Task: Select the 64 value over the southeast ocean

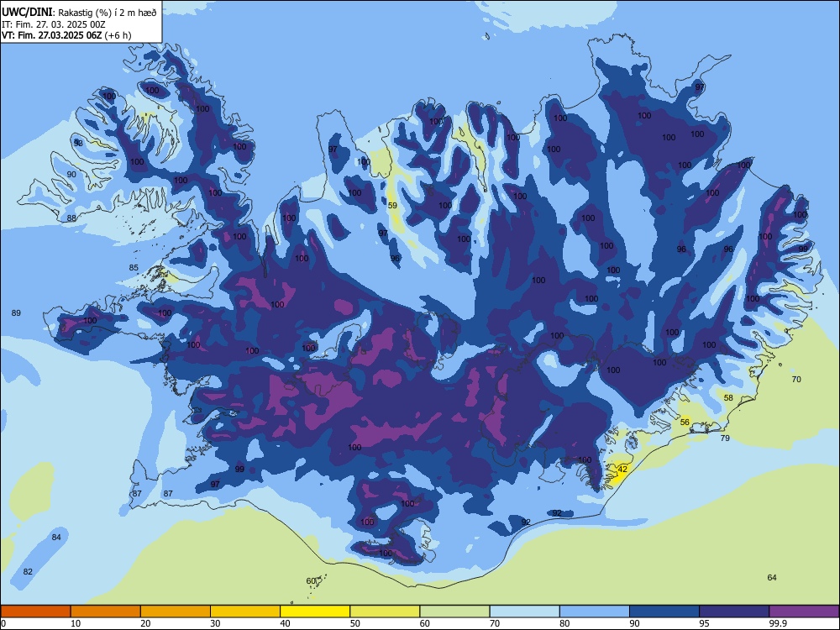Action: pyautogui.click(x=772, y=578)
